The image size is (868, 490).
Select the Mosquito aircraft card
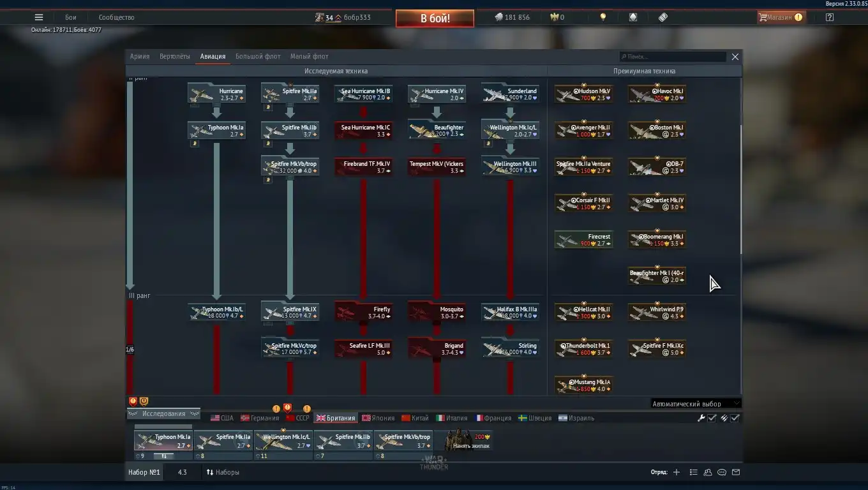[437, 313]
